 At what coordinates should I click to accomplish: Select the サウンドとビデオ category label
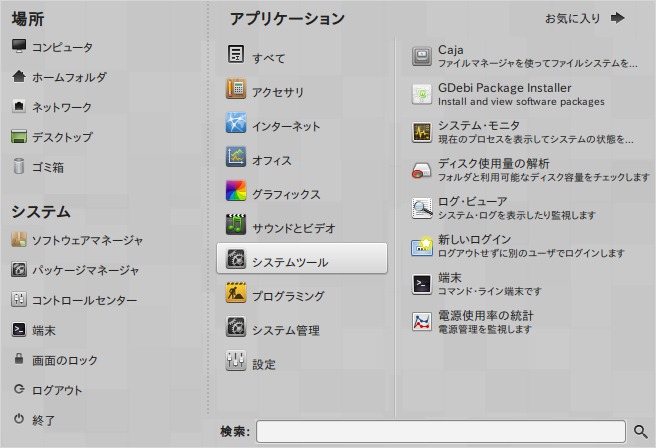click(x=294, y=228)
